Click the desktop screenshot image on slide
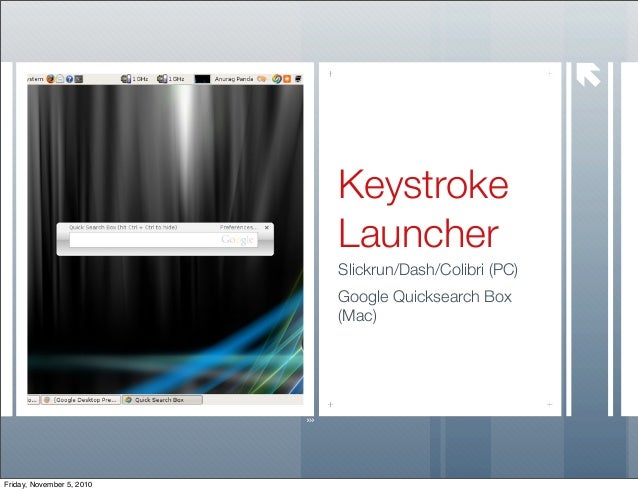Image resolution: width=638 pixels, height=491 pixels. click(165, 239)
